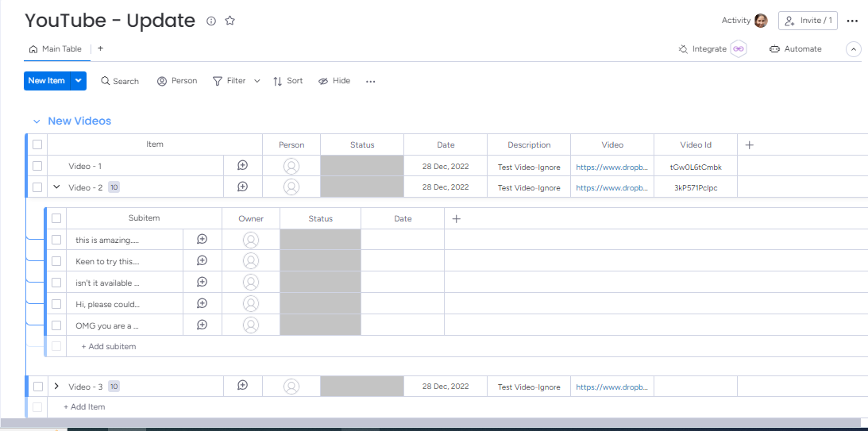
Task: Assign owner to 'isn't it available' subitem
Action: click(x=251, y=283)
